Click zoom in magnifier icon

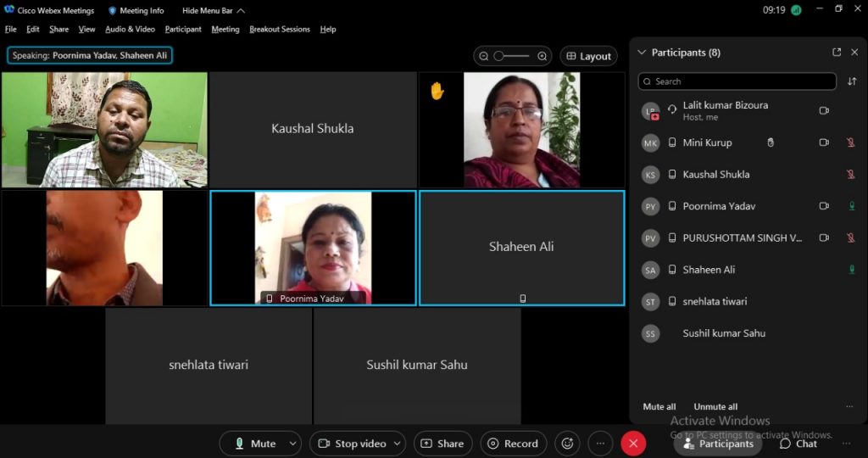point(542,56)
